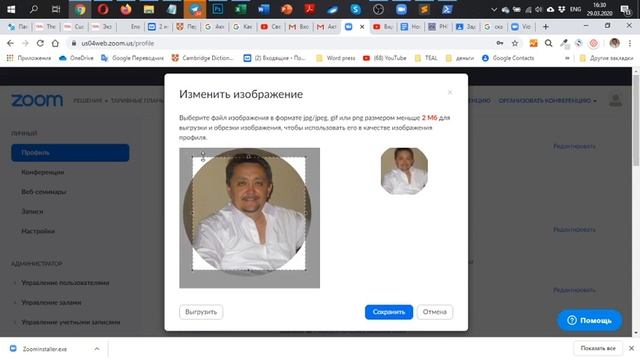Viewport: 640px width, 360px height.
Task: Go back in Chrome
Action: (x=11, y=43)
